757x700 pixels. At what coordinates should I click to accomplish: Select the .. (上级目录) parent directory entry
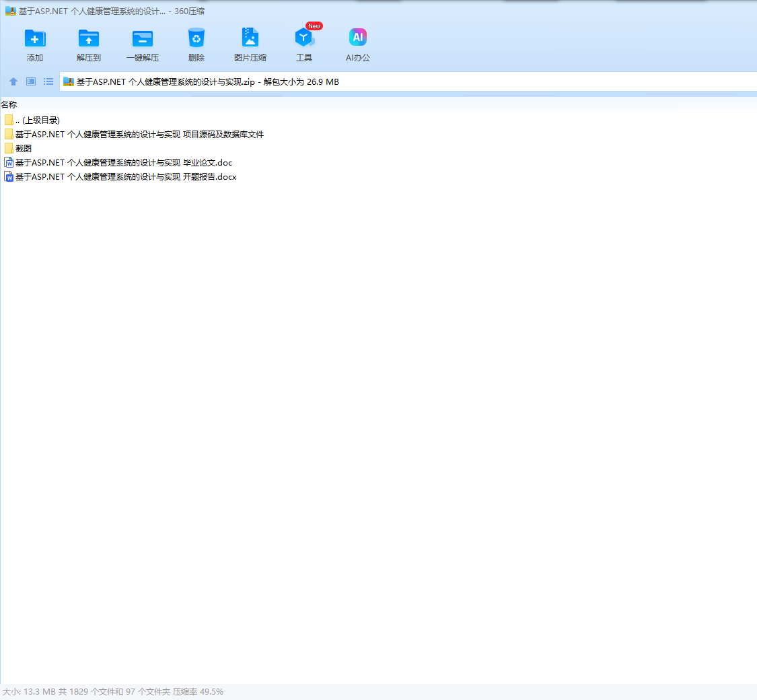coord(38,120)
